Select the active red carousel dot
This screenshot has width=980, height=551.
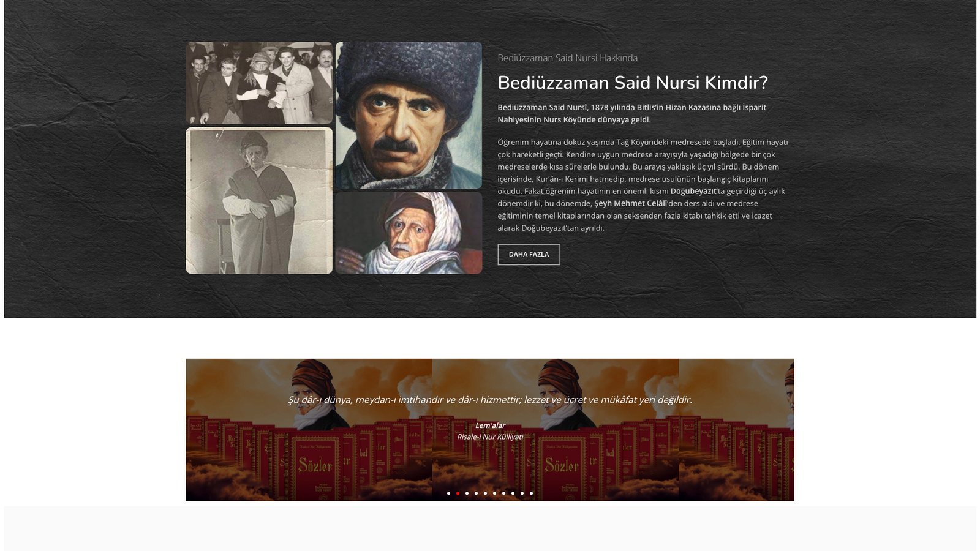[458, 493]
